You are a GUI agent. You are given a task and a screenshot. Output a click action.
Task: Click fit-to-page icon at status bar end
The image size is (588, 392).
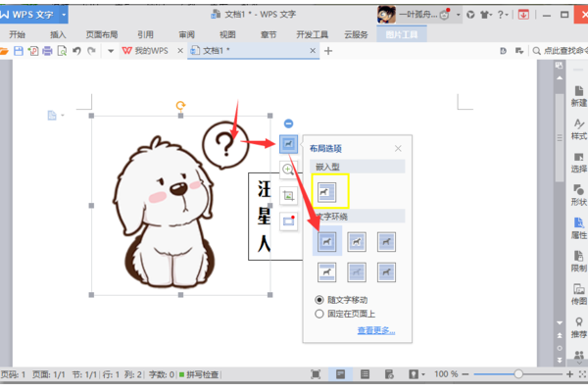tap(582, 374)
